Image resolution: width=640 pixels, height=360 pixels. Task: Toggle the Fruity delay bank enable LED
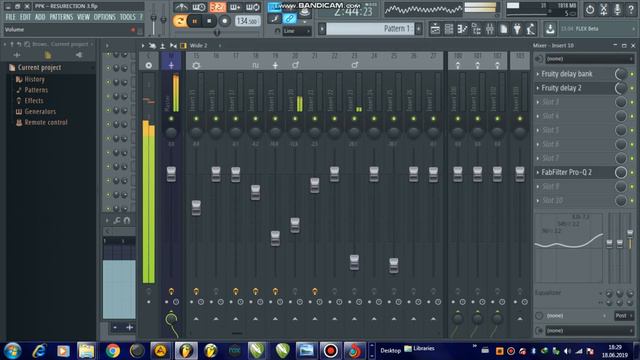click(632, 74)
